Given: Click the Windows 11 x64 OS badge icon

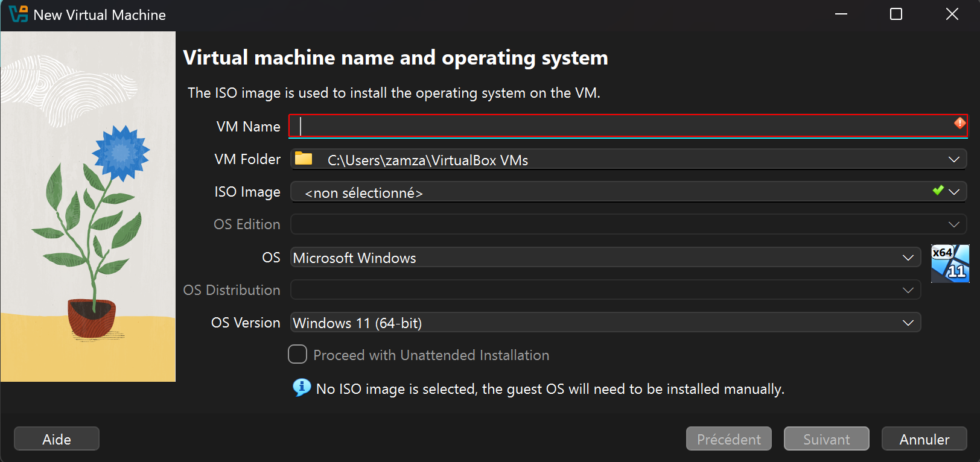Looking at the screenshot, I should coord(950,264).
